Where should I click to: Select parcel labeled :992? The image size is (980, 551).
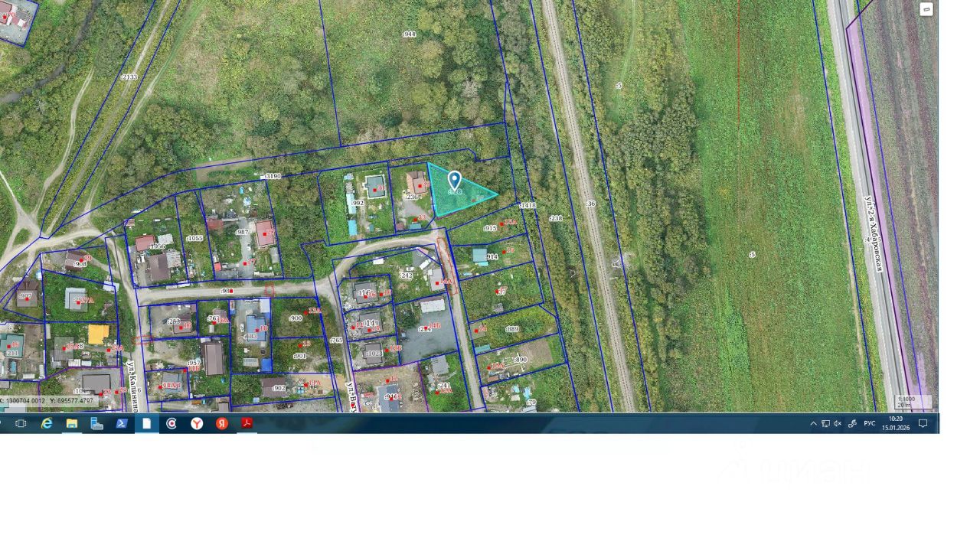pyautogui.click(x=358, y=203)
